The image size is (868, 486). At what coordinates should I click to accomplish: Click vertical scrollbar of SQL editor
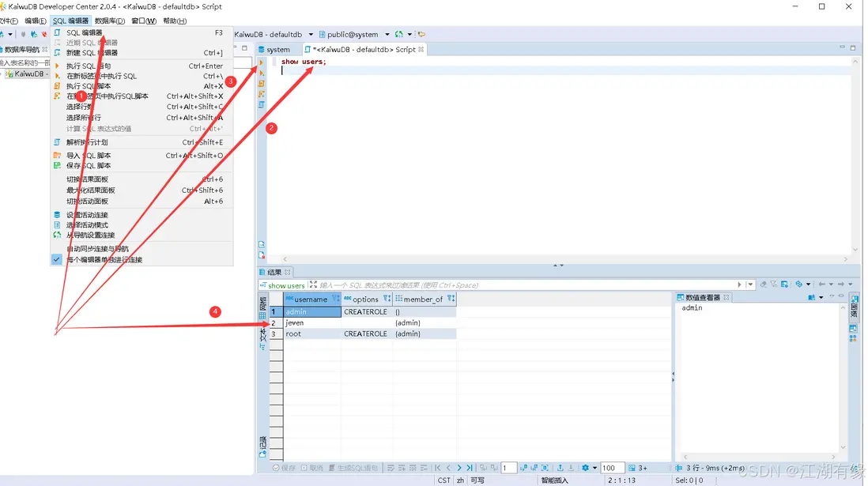coord(855,155)
